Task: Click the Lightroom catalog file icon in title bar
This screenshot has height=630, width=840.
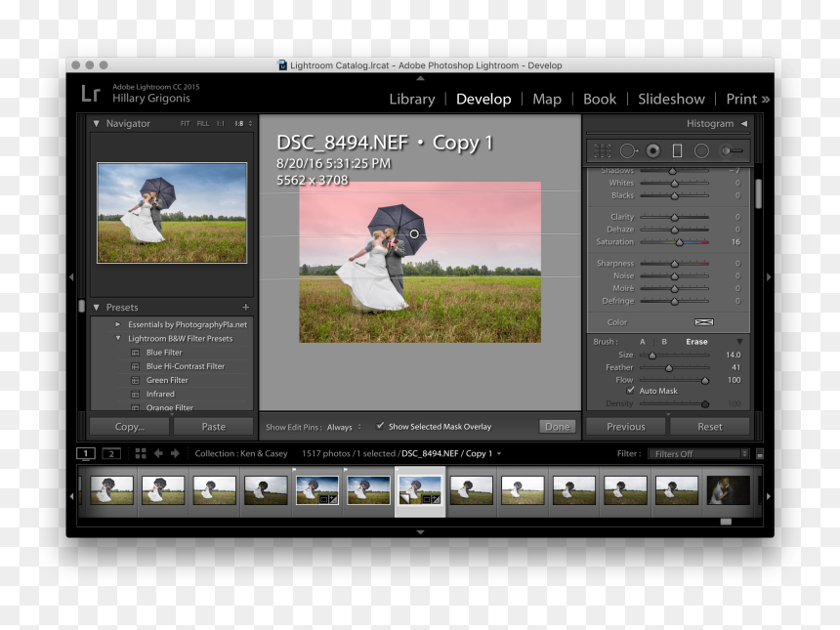Action: tap(282, 64)
